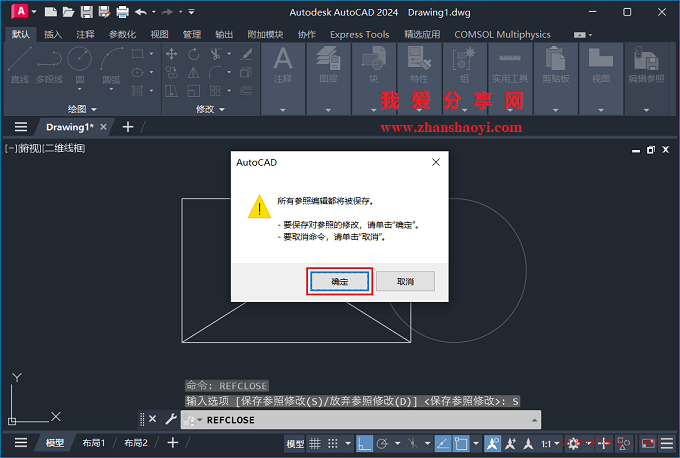Activate the Stretch tool
The height and width of the screenshot is (458, 680).
click(171, 91)
